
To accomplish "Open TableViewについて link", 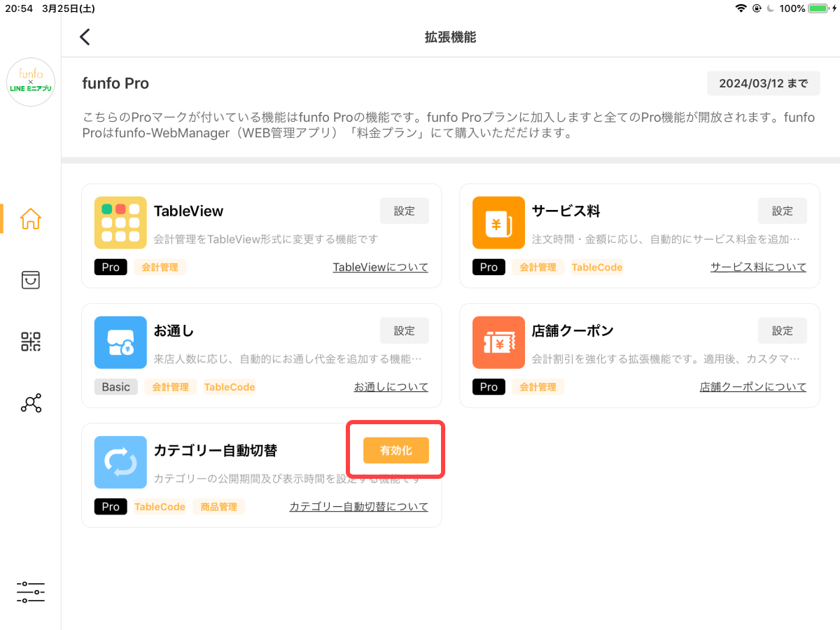I will pos(381,267).
